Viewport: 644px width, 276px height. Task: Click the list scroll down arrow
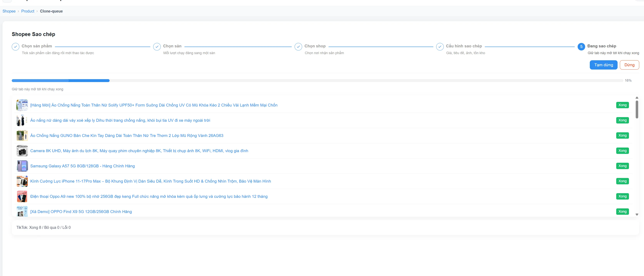[x=637, y=215]
